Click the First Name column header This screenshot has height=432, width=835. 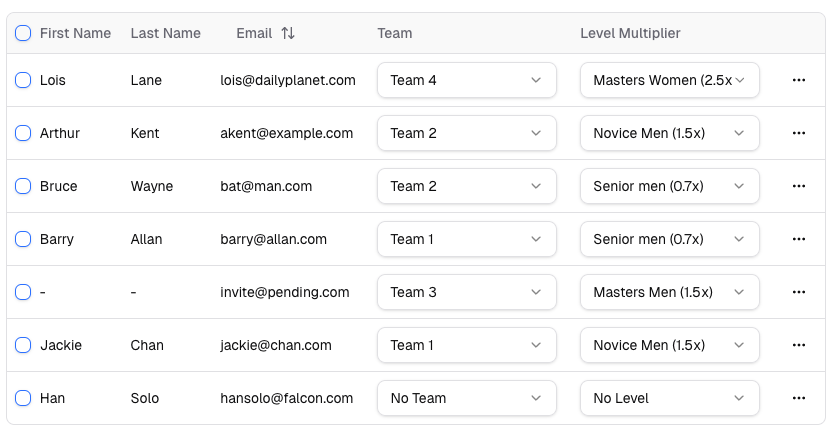75,33
